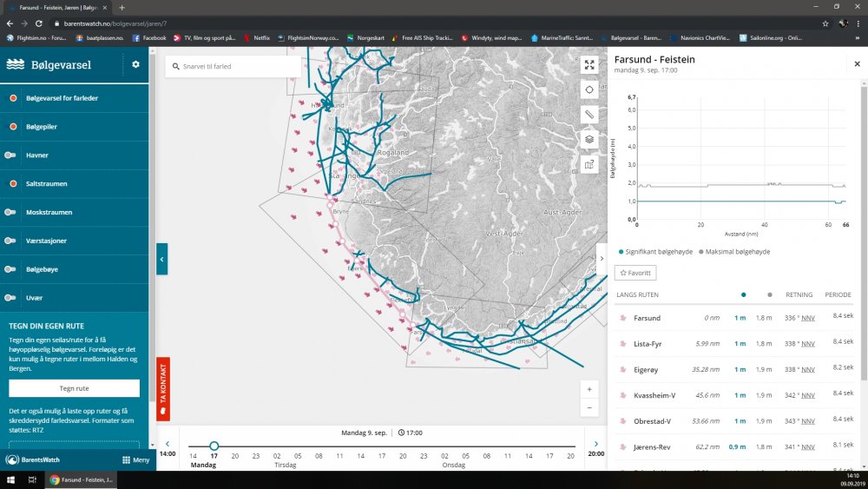Viewport: 868px width, 489px height.
Task: Open the TA KONTAKT side tab
Action: click(x=163, y=389)
